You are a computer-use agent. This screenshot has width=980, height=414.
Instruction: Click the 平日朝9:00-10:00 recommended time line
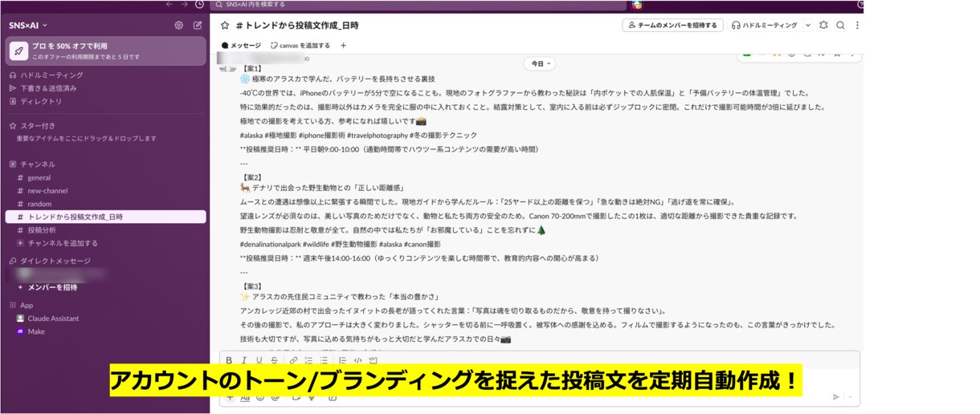(x=389, y=149)
